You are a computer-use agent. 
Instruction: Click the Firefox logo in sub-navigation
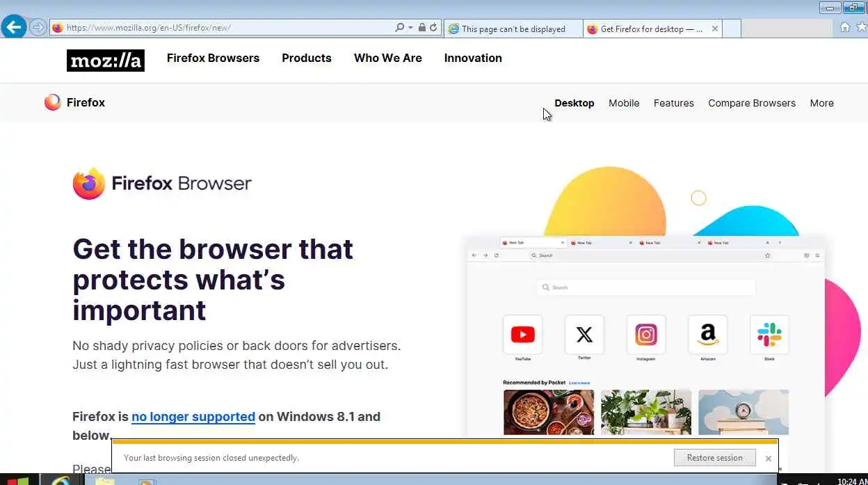(74, 102)
